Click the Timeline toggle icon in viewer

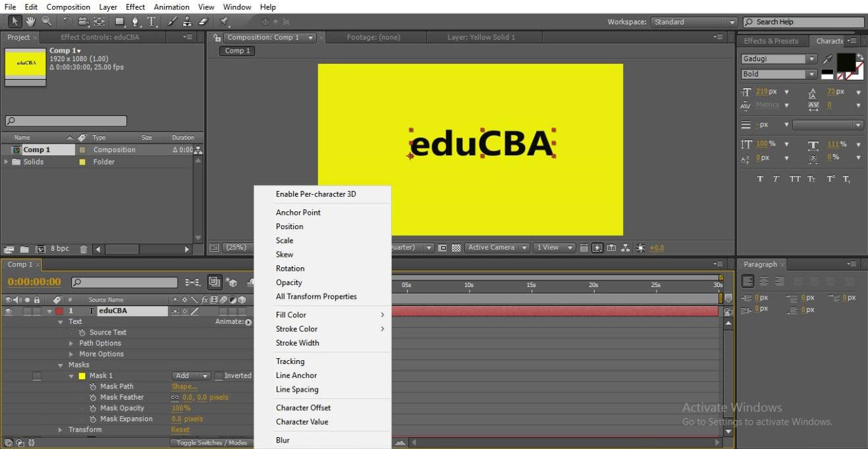point(611,248)
